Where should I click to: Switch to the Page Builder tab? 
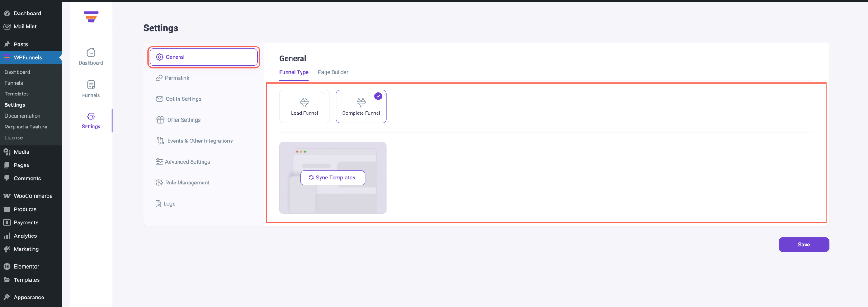(333, 72)
